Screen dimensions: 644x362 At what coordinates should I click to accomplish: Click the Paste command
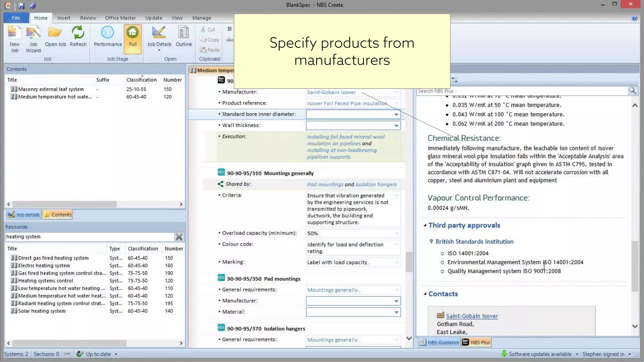point(210,50)
